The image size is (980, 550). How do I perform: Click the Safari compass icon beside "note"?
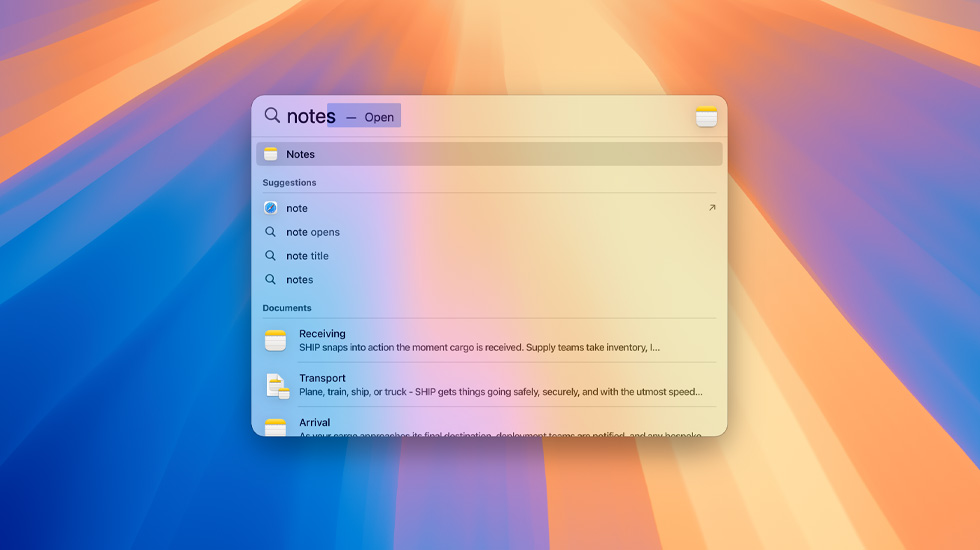click(270, 208)
